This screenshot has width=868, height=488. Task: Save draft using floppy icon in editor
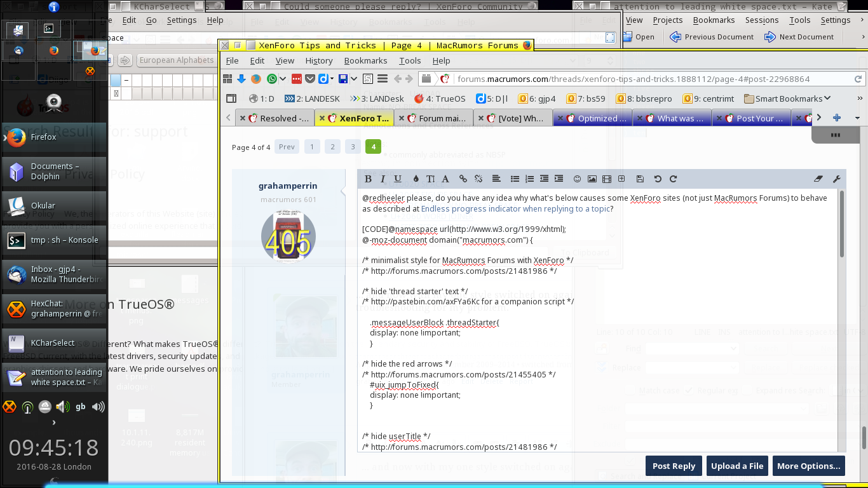640,179
